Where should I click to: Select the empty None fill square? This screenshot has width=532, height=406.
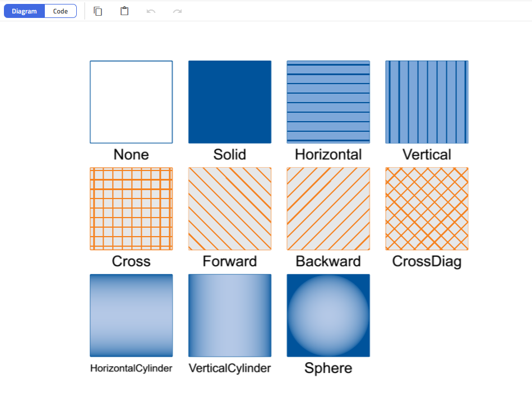tap(131, 102)
